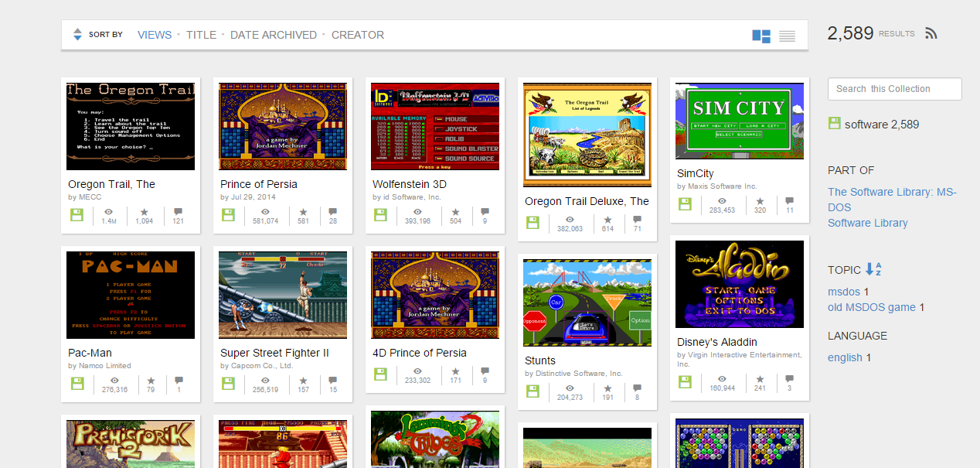Filter by old MSDOS game topic

point(872,307)
